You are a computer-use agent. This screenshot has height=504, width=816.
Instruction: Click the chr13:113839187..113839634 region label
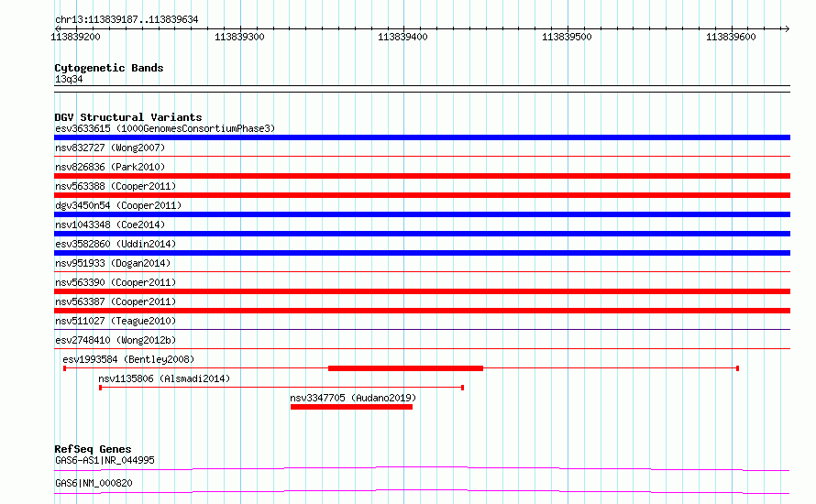tap(127, 20)
